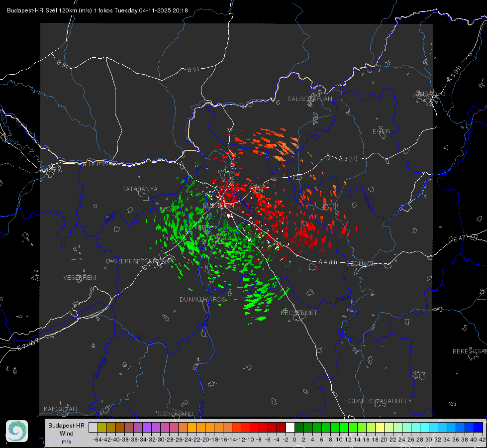Click the SZEKSZÁRD city label
The height and width of the screenshot is (448, 487).
[x=176, y=414]
